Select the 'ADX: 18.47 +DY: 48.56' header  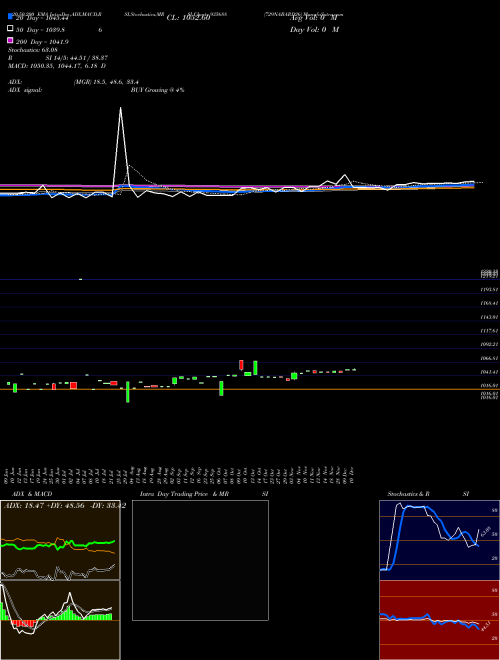point(45,506)
